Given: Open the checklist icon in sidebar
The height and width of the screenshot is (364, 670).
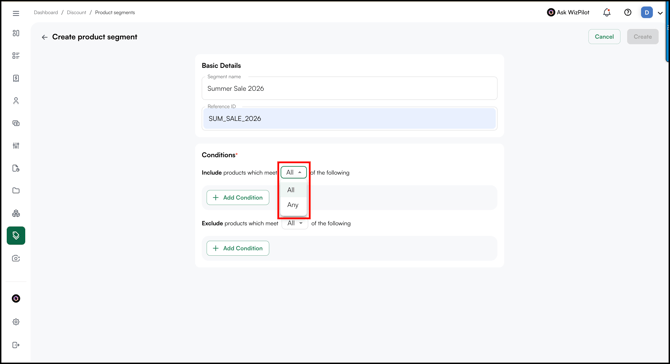Looking at the screenshot, I should (x=16, y=56).
